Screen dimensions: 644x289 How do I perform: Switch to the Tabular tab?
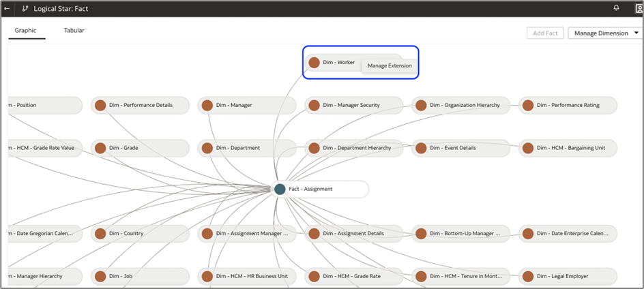(x=74, y=31)
